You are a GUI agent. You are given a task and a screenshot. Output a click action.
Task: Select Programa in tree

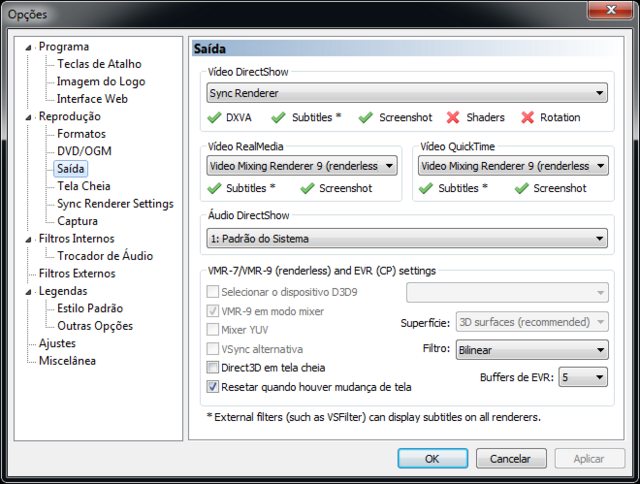point(64,47)
